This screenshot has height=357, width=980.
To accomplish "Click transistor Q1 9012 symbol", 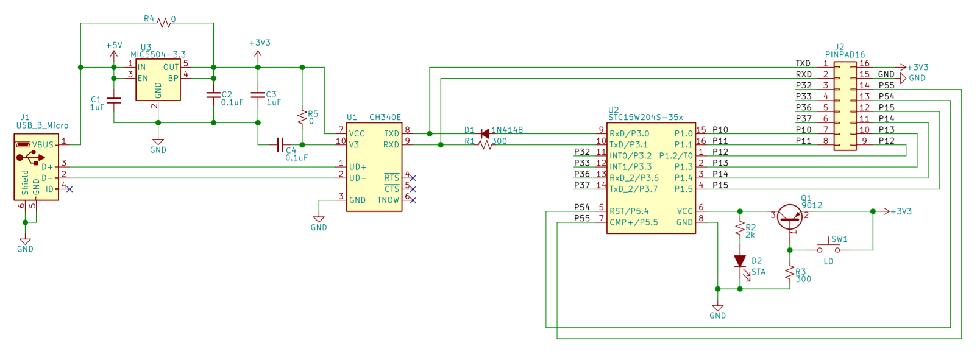I will [790, 217].
